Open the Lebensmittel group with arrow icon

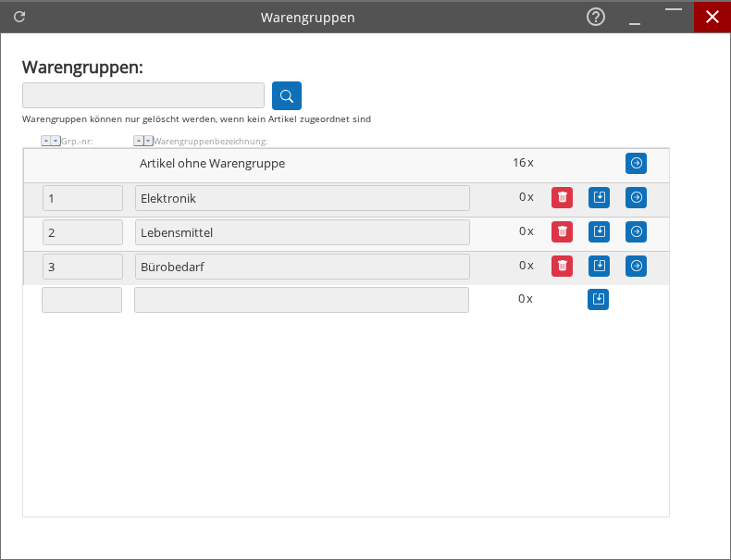tap(636, 231)
